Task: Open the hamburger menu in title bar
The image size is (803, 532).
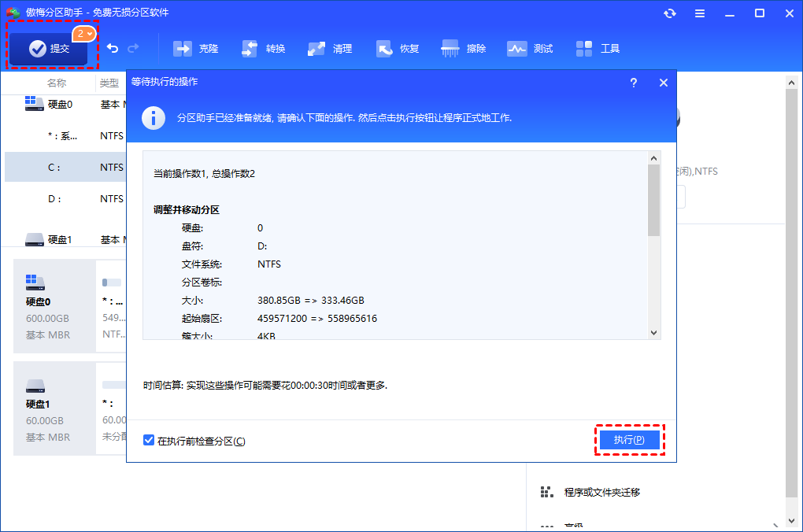Action: point(700,13)
